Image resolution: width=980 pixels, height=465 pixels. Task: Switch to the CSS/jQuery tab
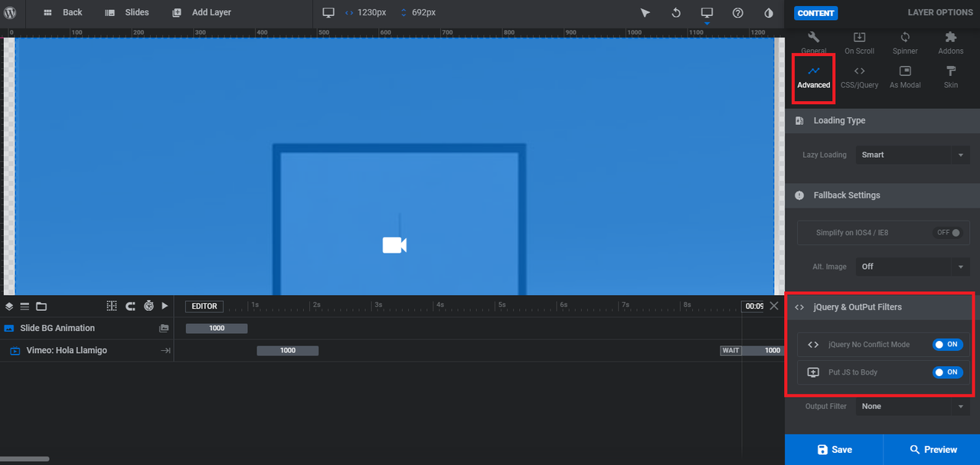click(x=859, y=77)
